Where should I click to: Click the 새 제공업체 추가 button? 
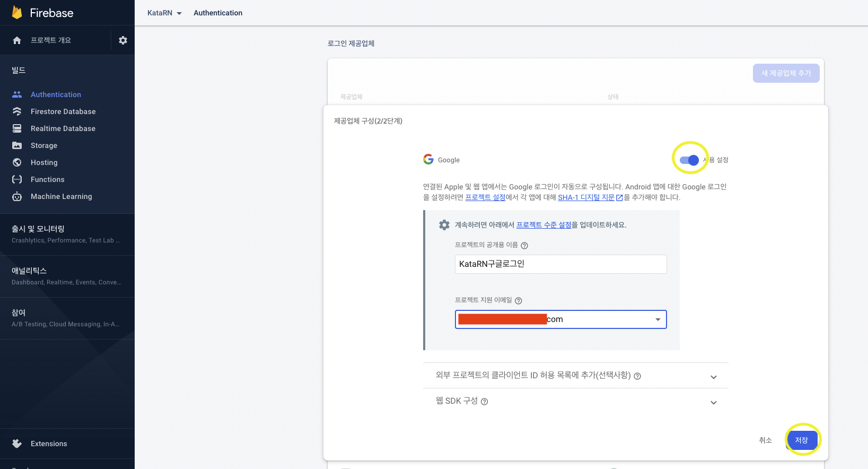pyautogui.click(x=786, y=73)
